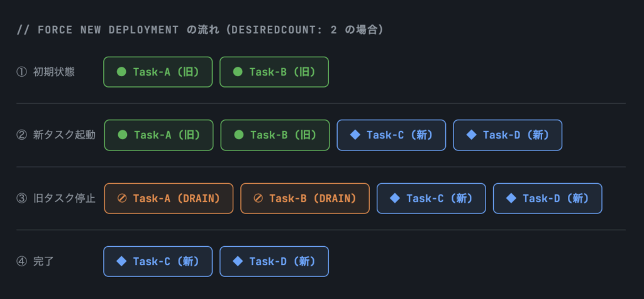
Task: Click blue diamond on Task-C in 新タスク起動 row
Action: pyautogui.click(x=355, y=135)
